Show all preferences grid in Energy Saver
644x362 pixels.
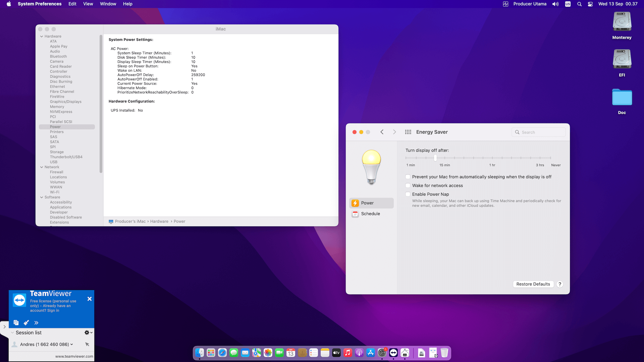pos(408,132)
